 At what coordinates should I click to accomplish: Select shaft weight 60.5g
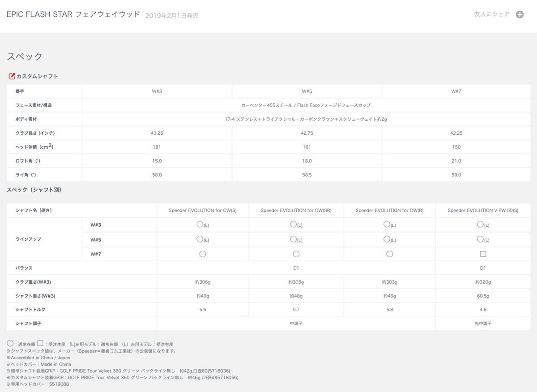[483, 296]
